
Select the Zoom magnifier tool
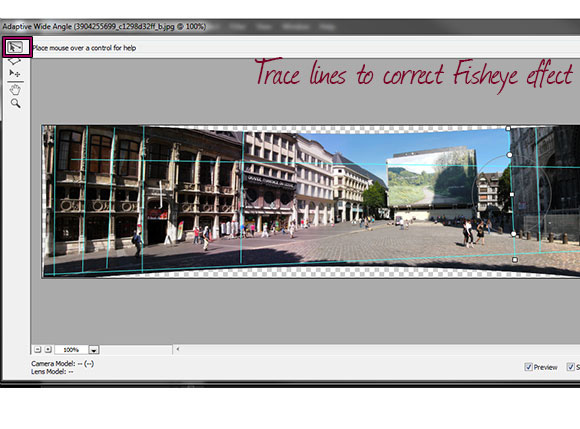[16, 103]
